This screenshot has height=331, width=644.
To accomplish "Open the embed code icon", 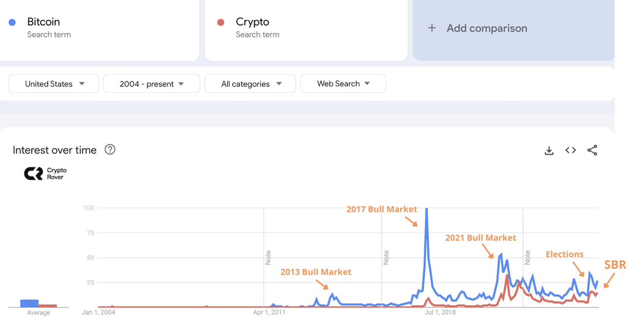I will pos(570,150).
